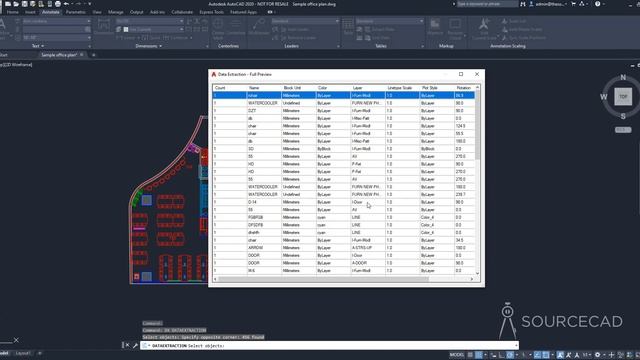Click the Wipeout tool icon
The width and height of the screenshot is (640, 360).
435,24
